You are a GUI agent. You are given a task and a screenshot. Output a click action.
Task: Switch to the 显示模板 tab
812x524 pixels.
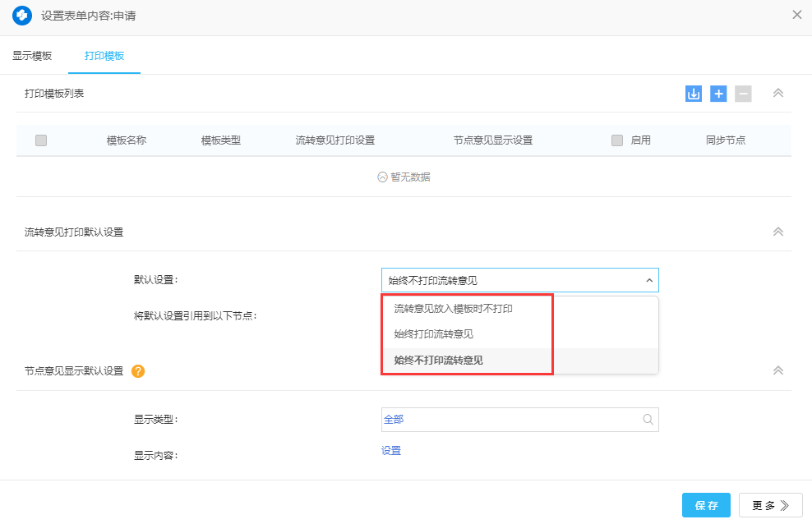tap(32, 56)
